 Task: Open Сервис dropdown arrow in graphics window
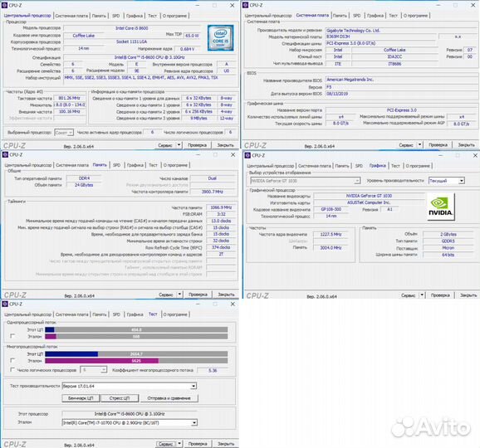click(422, 295)
